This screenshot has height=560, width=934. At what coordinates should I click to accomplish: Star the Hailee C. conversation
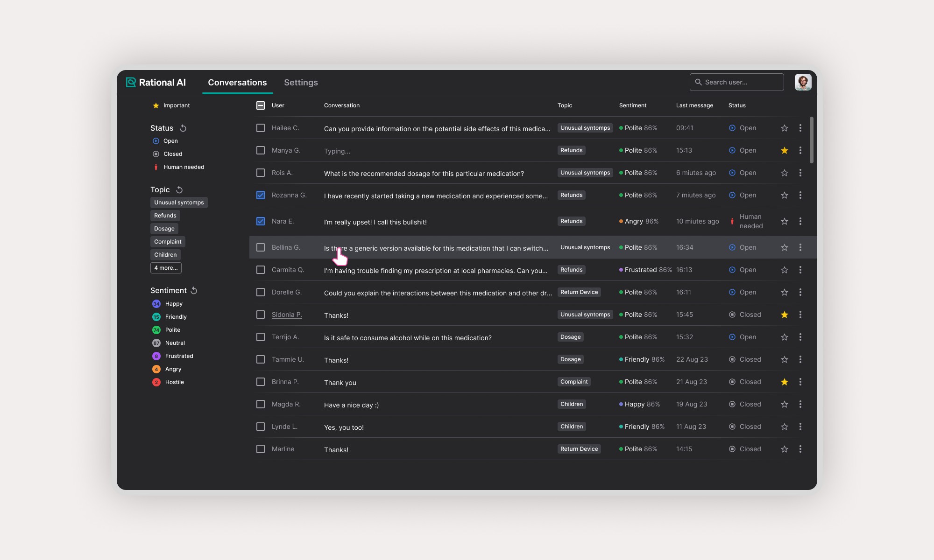click(x=785, y=128)
